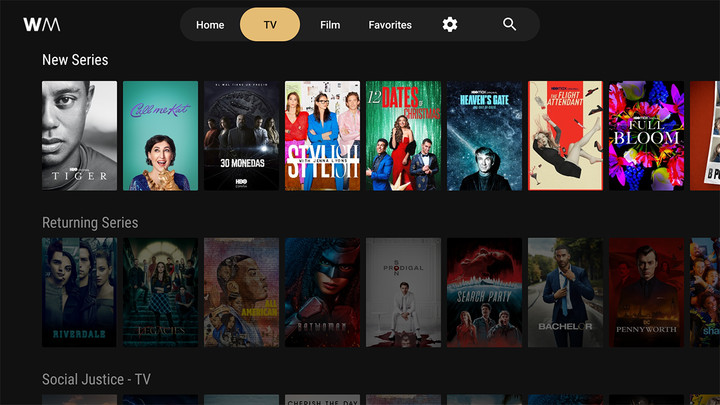Click the New Series heading
Image resolution: width=720 pixels, height=405 pixels.
click(75, 60)
